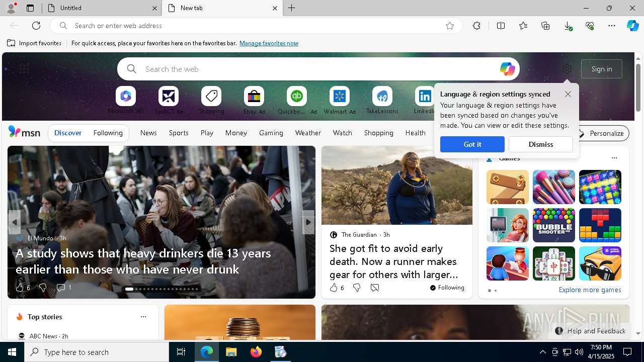
Task: Click Import favorites
Action: click(34, 43)
